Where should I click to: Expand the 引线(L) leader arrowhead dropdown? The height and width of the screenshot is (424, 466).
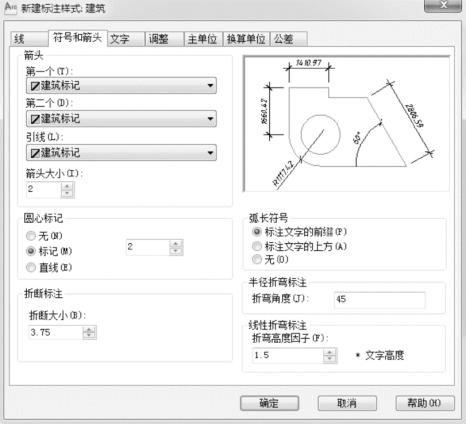coord(121,153)
